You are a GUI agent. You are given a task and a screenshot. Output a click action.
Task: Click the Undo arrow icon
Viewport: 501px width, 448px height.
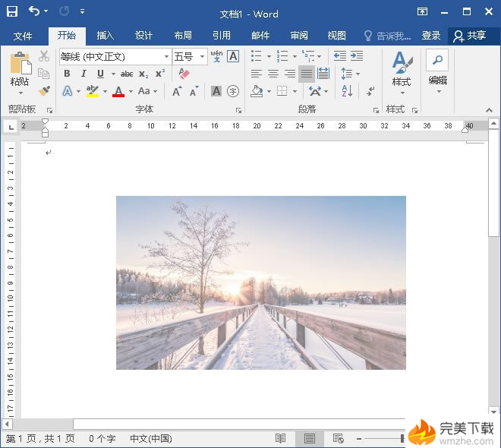click(x=34, y=11)
